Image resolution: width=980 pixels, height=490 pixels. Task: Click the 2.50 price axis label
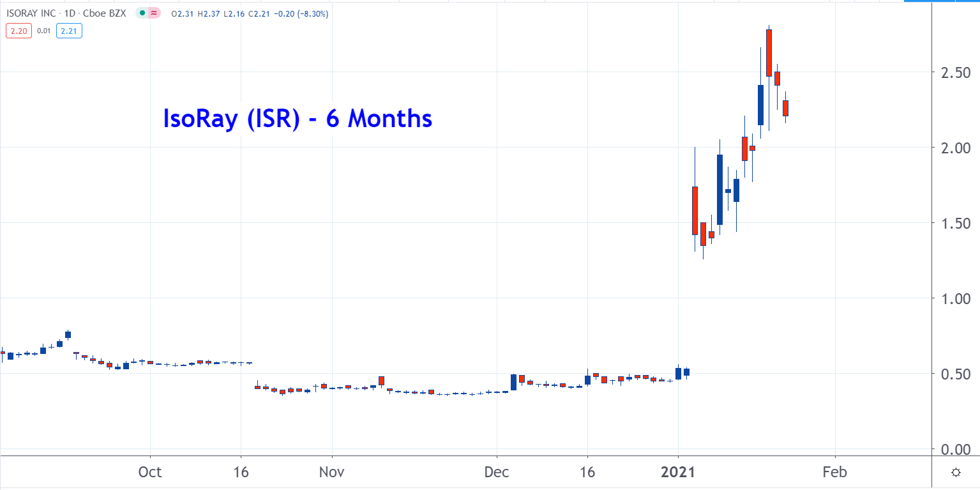(x=953, y=72)
